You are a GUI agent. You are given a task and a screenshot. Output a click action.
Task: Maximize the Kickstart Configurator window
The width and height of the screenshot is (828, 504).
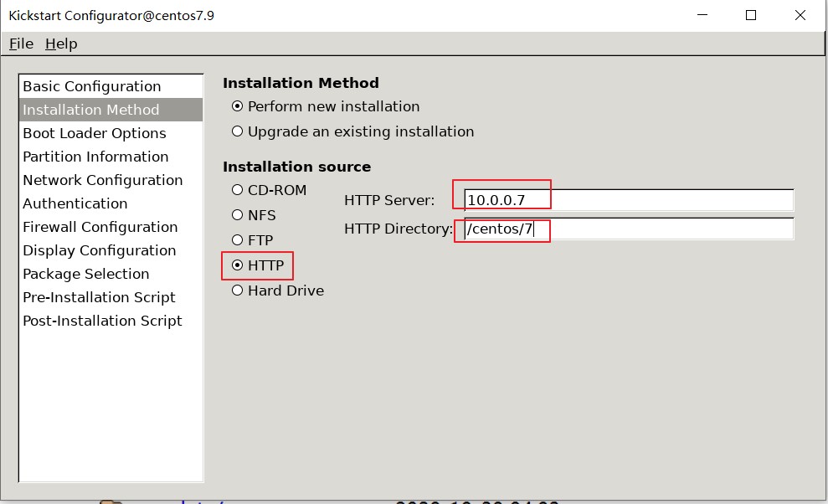pos(751,15)
